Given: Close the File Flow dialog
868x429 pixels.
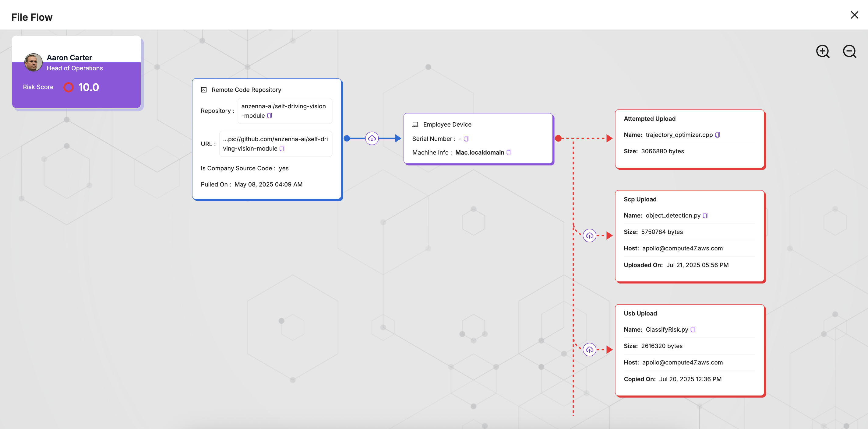Looking at the screenshot, I should pyautogui.click(x=854, y=15).
